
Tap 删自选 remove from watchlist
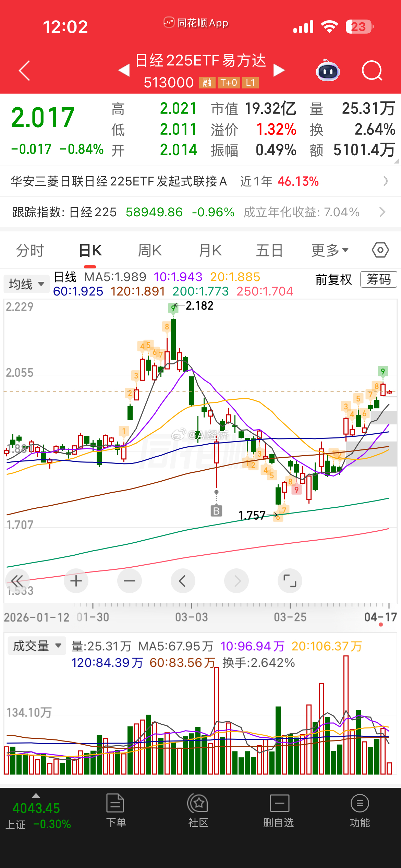click(x=279, y=810)
